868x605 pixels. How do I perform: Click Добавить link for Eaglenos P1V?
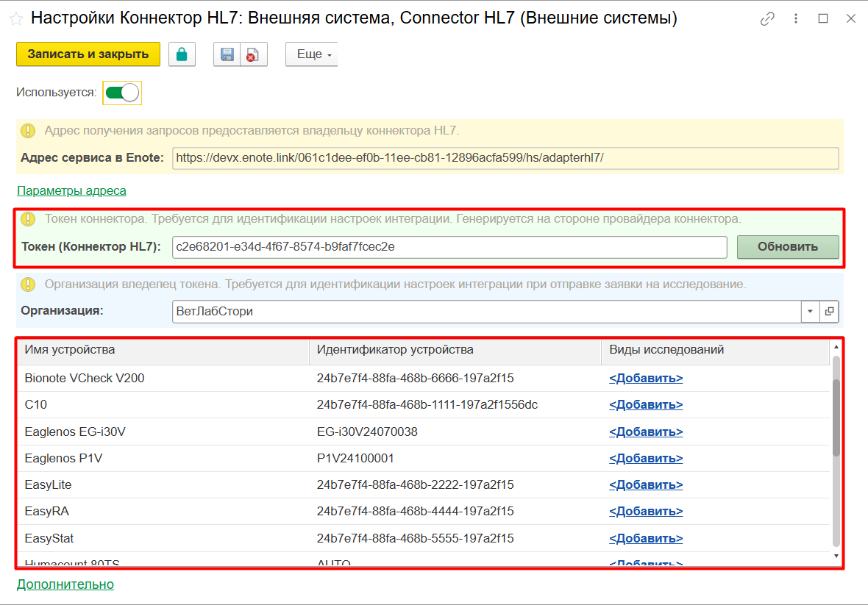click(x=646, y=459)
